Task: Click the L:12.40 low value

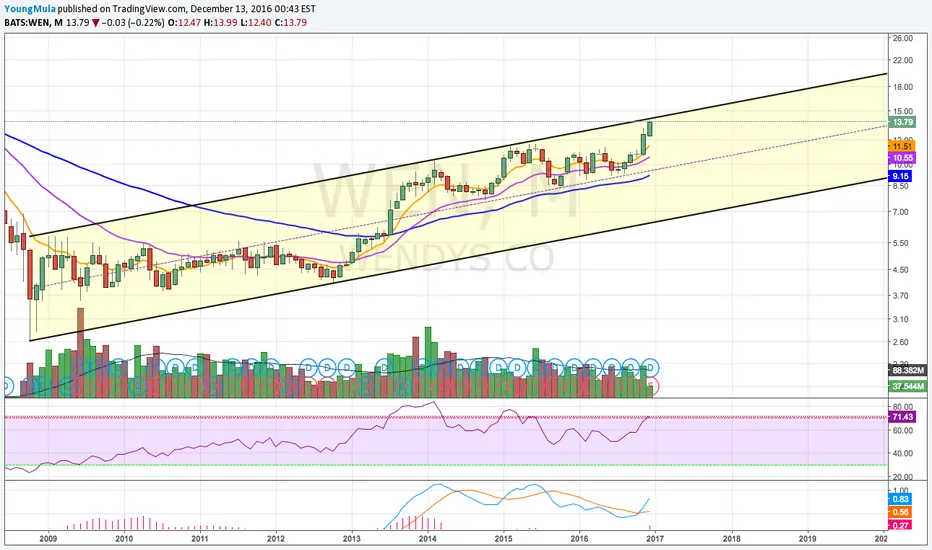Action: point(256,23)
